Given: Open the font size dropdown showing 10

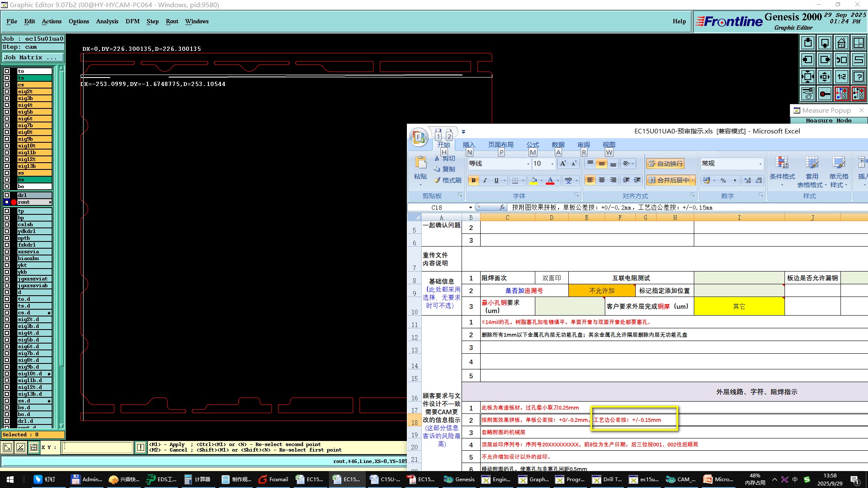Looking at the screenshot, I should 552,164.
